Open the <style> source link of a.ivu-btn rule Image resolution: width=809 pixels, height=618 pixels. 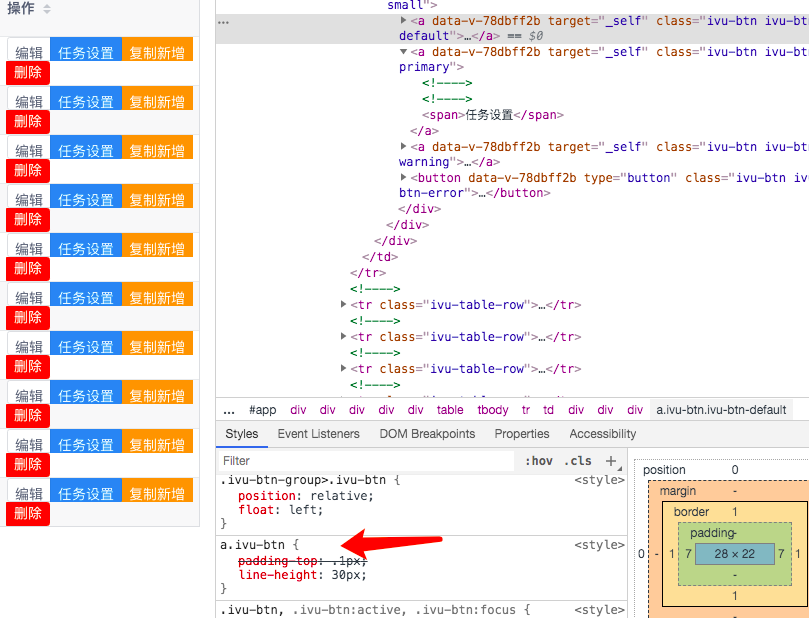tap(599, 545)
